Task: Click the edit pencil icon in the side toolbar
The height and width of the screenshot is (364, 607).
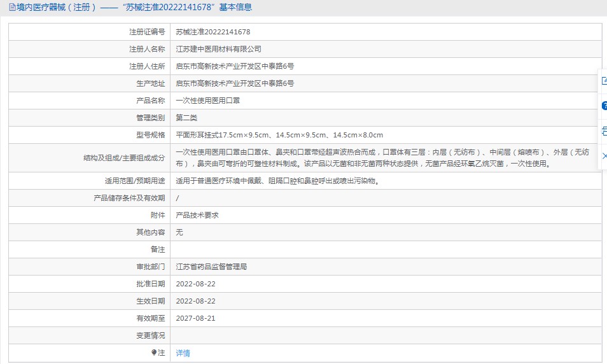Action: click(x=604, y=81)
